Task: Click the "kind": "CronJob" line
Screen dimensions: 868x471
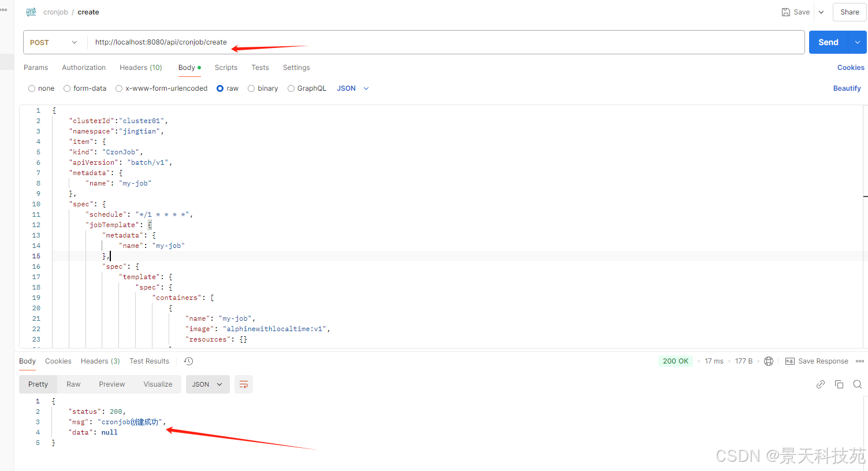Action: click(106, 152)
